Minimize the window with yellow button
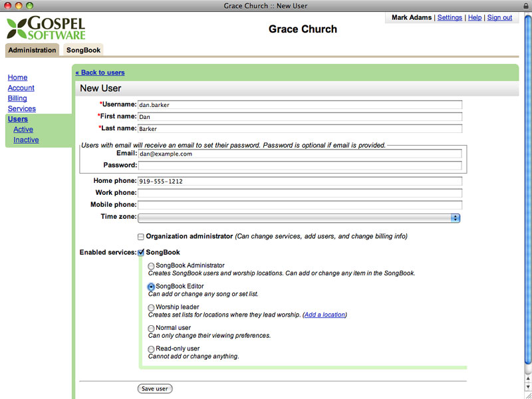532x399 pixels. (x=19, y=6)
